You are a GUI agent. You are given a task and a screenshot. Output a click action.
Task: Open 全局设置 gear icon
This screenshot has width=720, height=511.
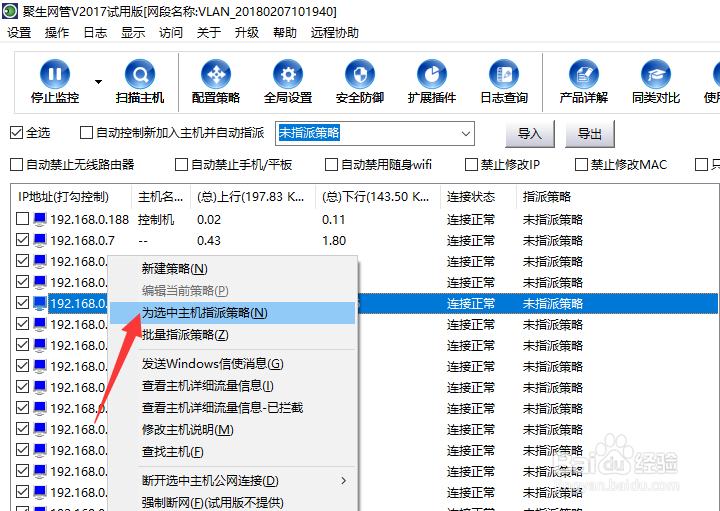tap(288, 73)
